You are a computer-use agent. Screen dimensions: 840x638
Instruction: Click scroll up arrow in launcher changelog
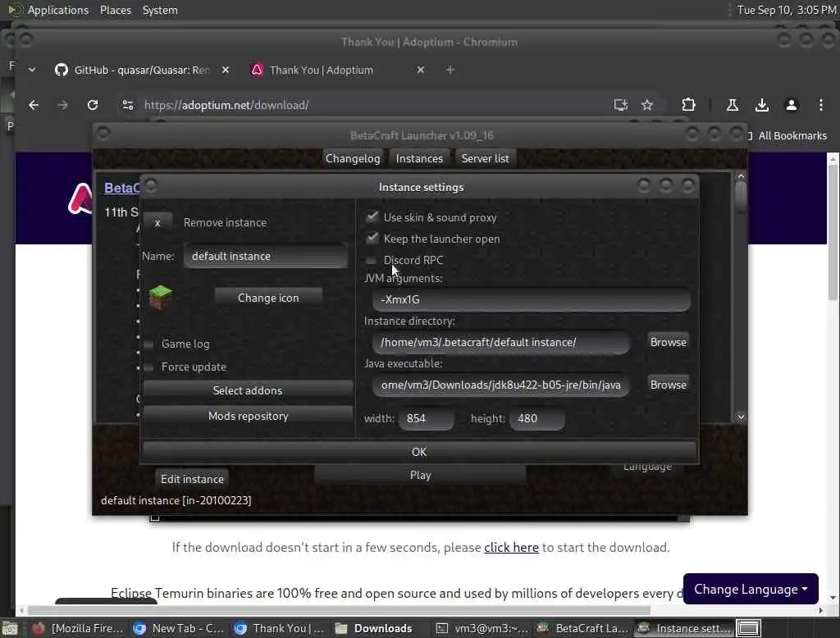click(x=741, y=176)
